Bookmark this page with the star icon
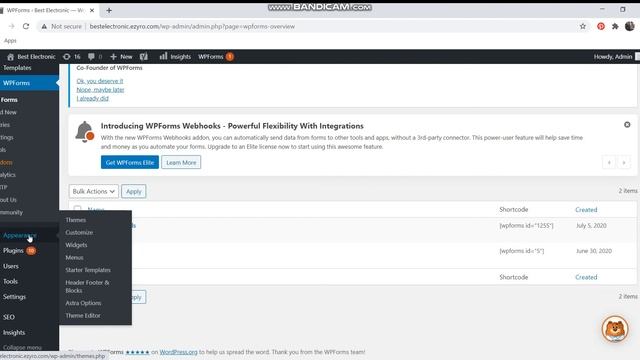The image size is (640, 360). point(583,26)
